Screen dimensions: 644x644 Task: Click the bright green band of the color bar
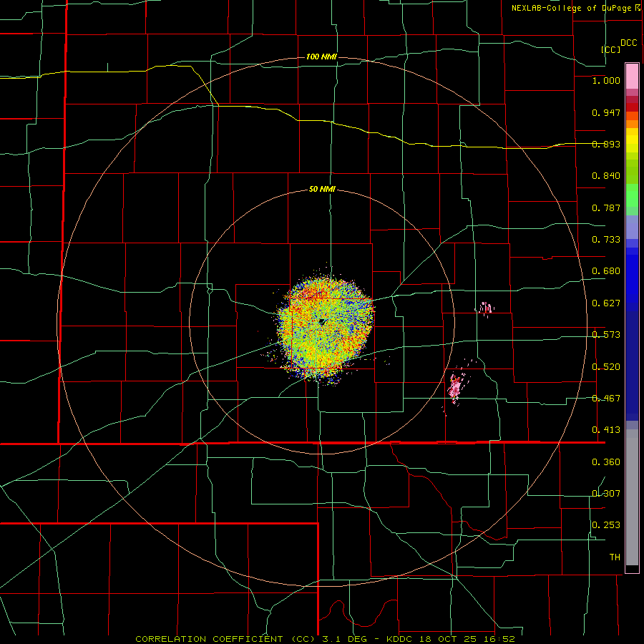[x=632, y=195]
